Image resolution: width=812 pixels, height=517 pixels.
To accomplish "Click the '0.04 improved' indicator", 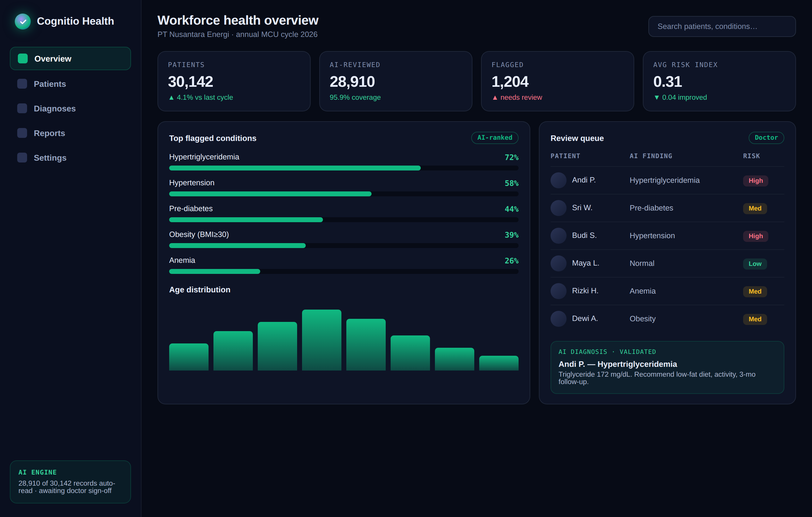I will coord(680,97).
